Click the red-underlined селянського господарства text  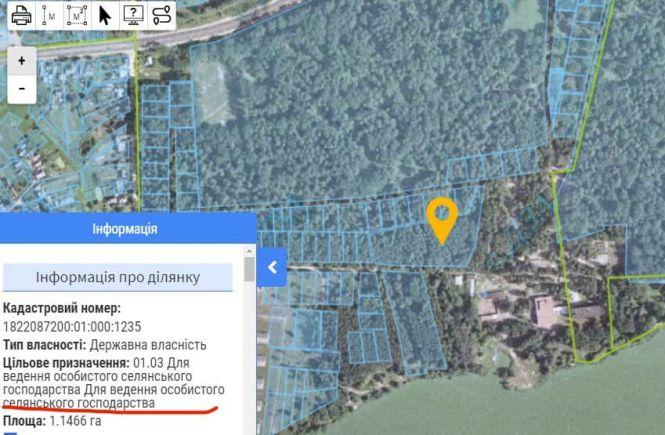79,403
